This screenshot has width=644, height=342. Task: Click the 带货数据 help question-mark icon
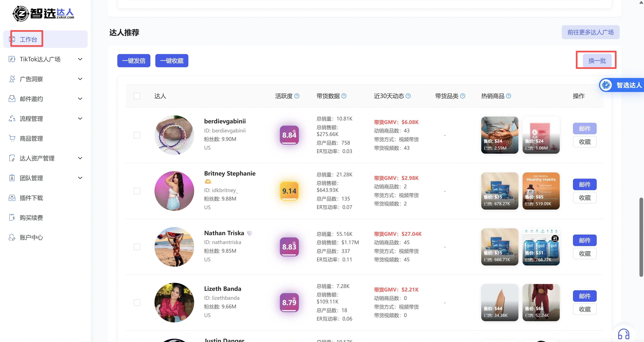point(344,96)
